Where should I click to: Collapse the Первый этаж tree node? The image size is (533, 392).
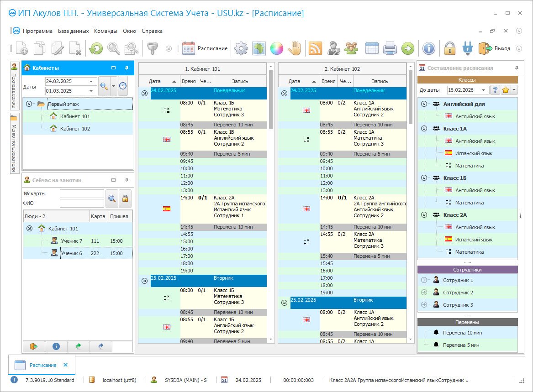pos(29,104)
